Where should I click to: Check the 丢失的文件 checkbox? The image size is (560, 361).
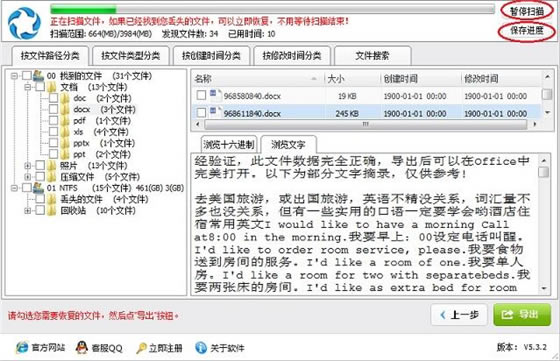pyautogui.click(x=40, y=199)
